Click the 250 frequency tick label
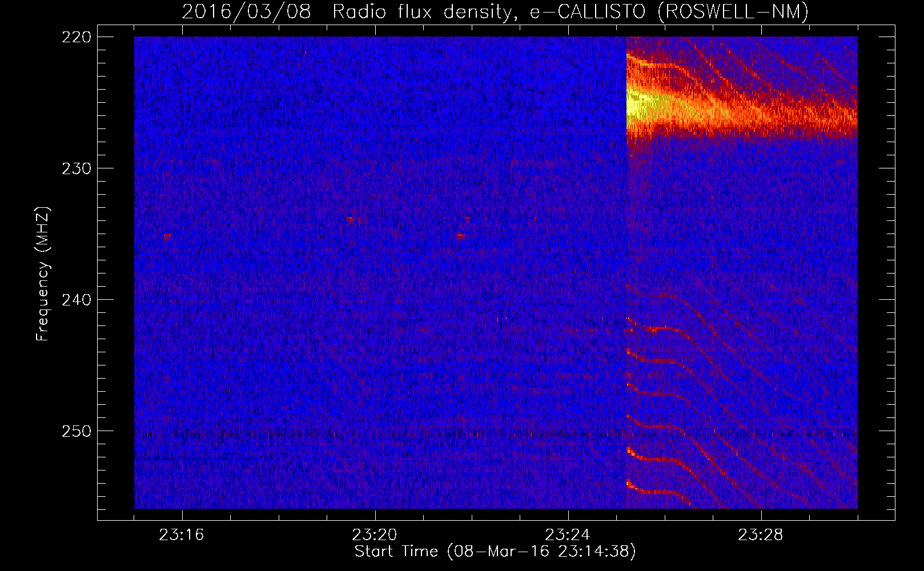 [77, 431]
